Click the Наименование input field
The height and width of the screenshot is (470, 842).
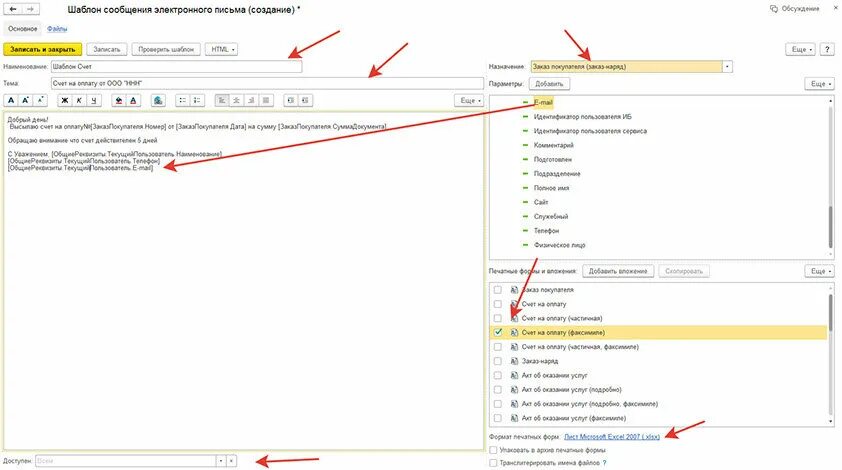(x=177, y=67)
